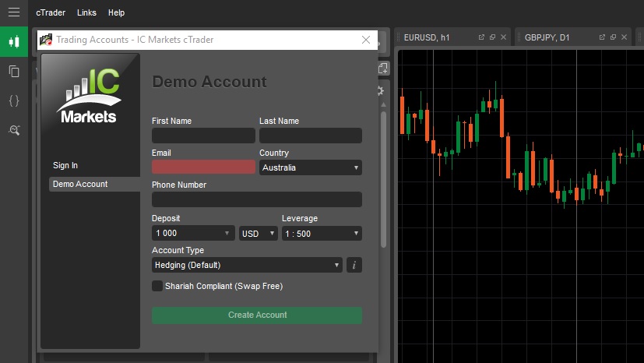Image resolution: width=644 pixels, height=363 pixels.
Task: Focus the Phone Number field
Action: 257,199
